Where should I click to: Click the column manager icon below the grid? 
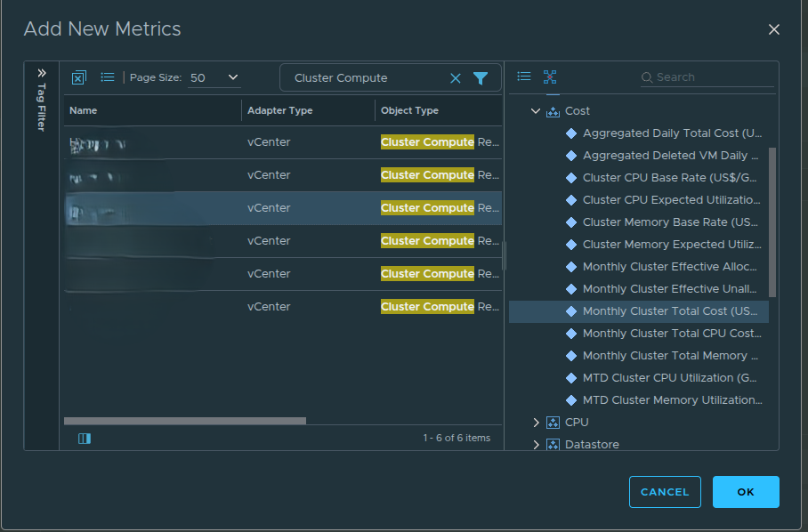tap(84, 439)
